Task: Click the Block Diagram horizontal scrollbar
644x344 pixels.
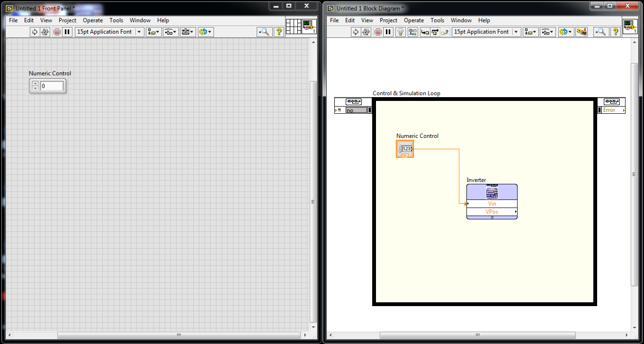Action: click(x=477, y=335)
